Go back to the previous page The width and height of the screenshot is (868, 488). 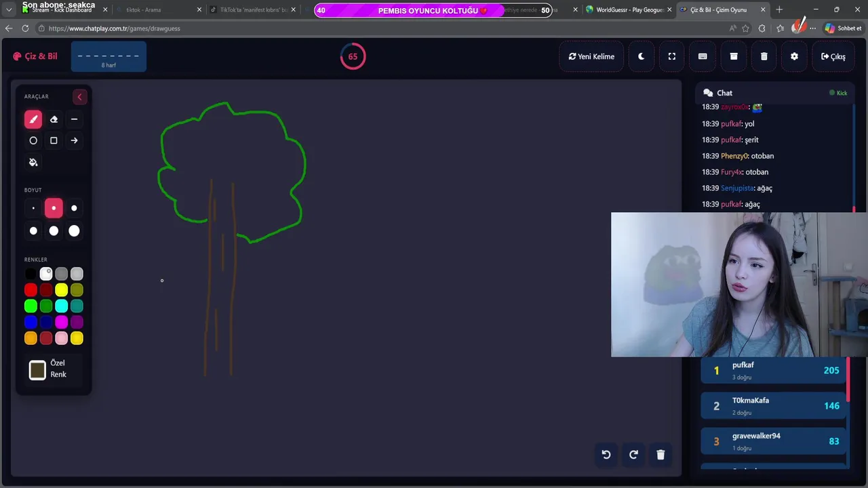tap(9, 28)
